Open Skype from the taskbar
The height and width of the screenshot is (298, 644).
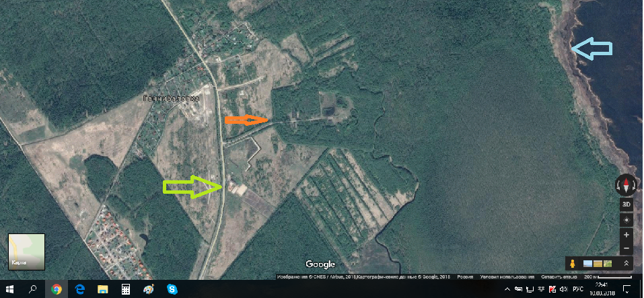point(172,289)
